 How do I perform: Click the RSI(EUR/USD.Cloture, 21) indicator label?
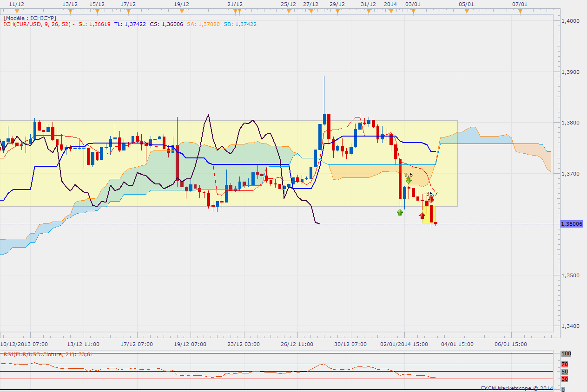48,354
